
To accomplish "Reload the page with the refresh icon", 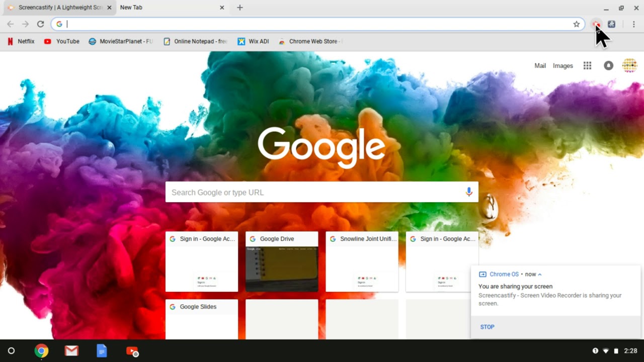I will [x=41, y=24].
